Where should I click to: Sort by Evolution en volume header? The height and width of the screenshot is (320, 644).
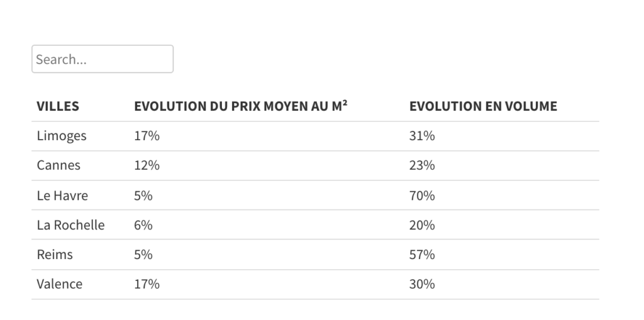[x=483, y=106]
